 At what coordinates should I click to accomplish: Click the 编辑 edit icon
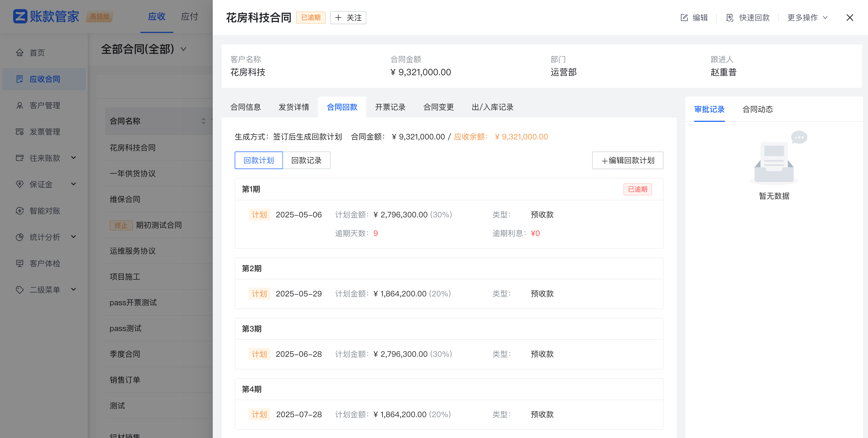[x=684, y=18]
